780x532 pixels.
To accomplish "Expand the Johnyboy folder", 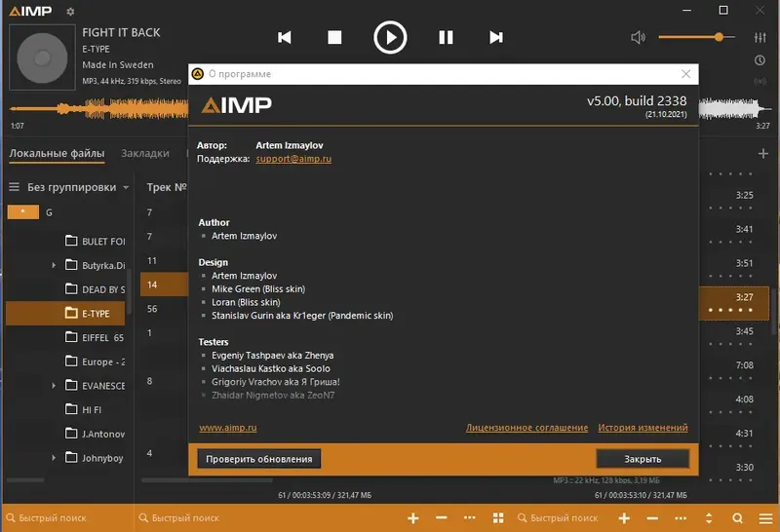I will pos(54,458).
